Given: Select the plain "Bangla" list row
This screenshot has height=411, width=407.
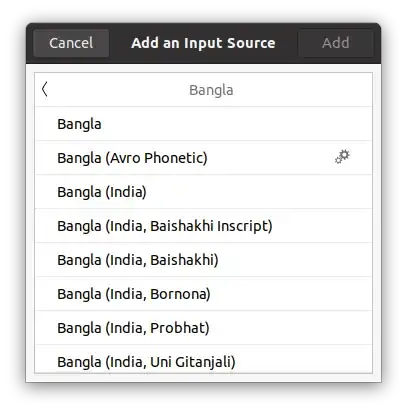Looking at the screenshot, I should click(204, 124).
